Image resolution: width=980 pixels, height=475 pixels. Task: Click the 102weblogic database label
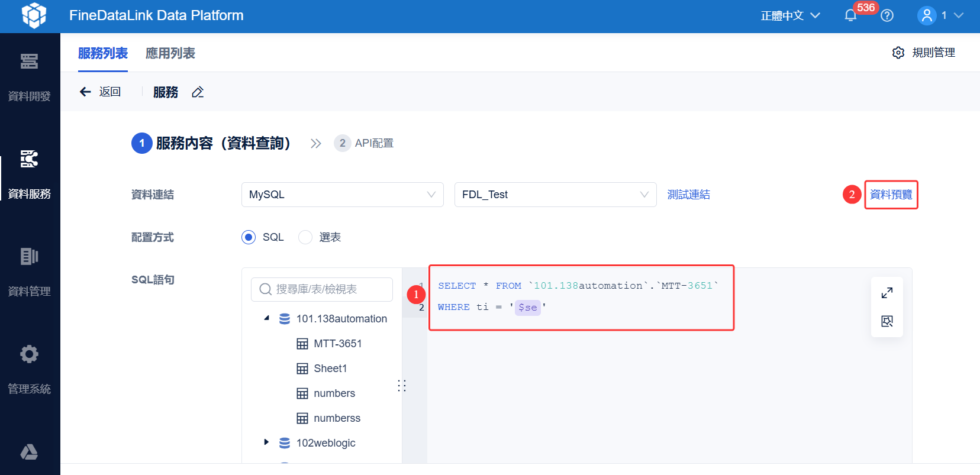tap(326, 443)
